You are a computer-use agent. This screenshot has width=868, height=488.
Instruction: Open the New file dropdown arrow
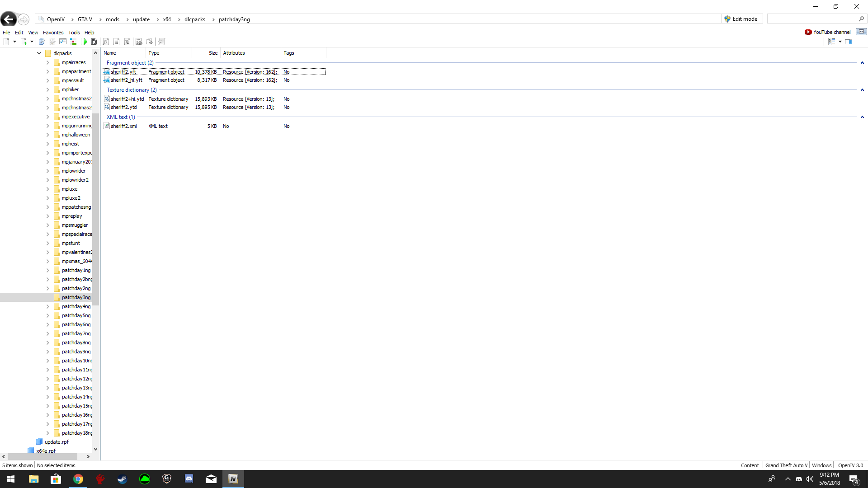tap(14, 42)
